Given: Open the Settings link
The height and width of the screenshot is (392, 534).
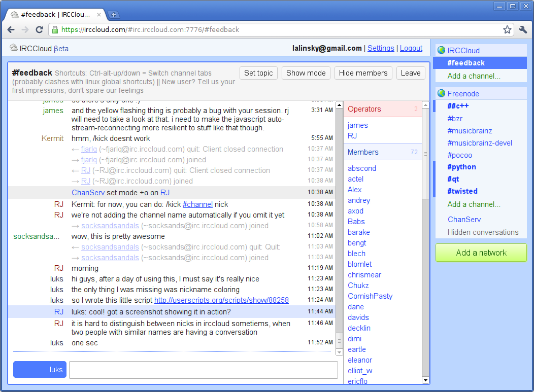Looking at the screenshot, I should pos(381,48).
